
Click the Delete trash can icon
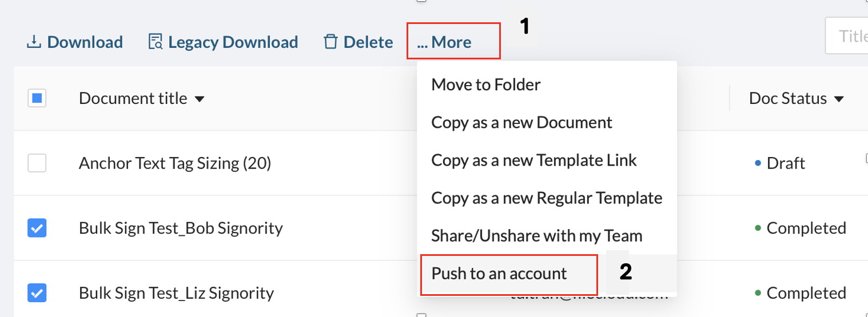(x=331, y=42)
